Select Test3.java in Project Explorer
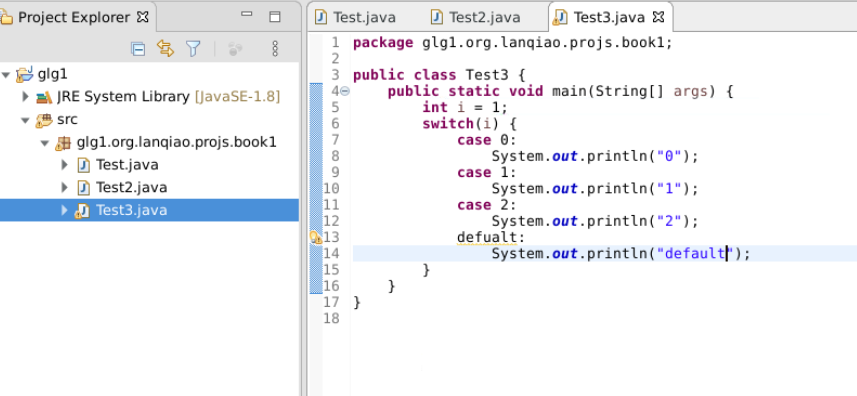 coord(131,210)
